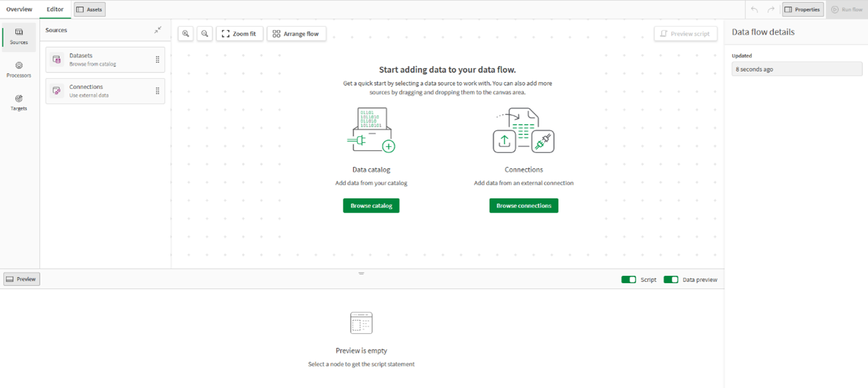This screenshot has width=868, height=388.
Task: Click the Browse connections button
Action: tap(523, 206)
